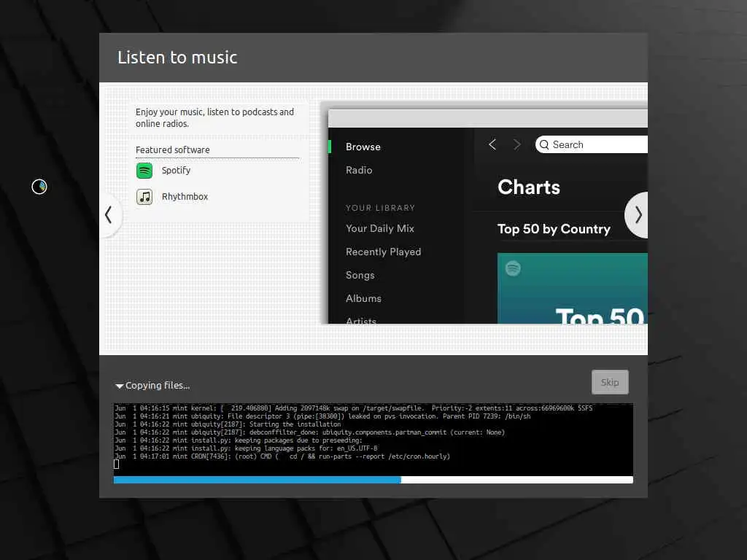The width and height of the screenshot is (747, 560).
Task: Click the Rhythmbox featured software label
Action: click(185, 197)
